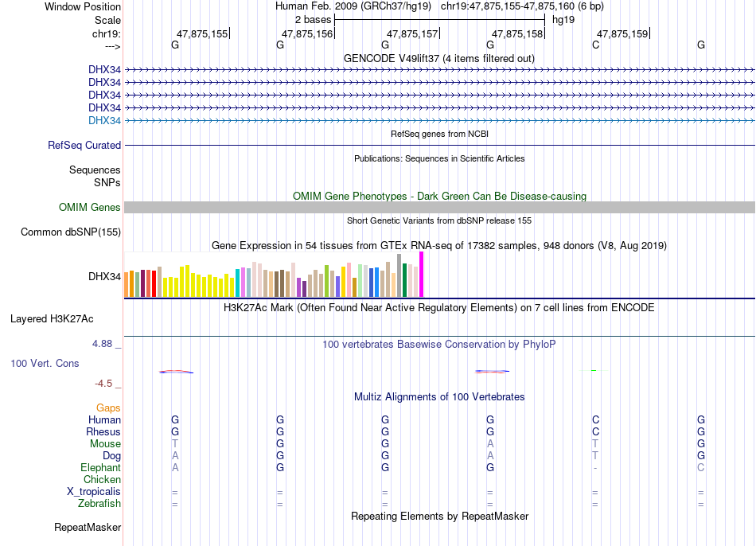Click the X_tropicalis species label
This screenshot has height=546, width=756.
(x=94, y=492)
